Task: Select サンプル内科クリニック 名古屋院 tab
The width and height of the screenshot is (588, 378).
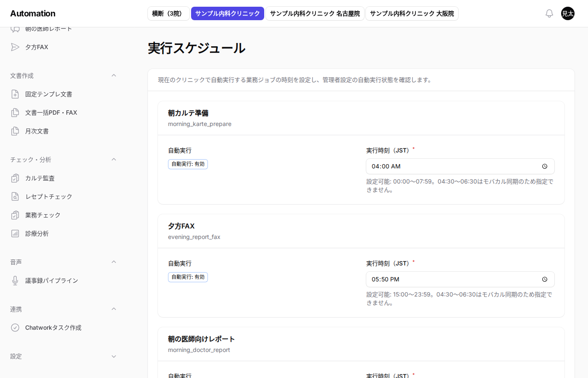Action: coord(315,13)
